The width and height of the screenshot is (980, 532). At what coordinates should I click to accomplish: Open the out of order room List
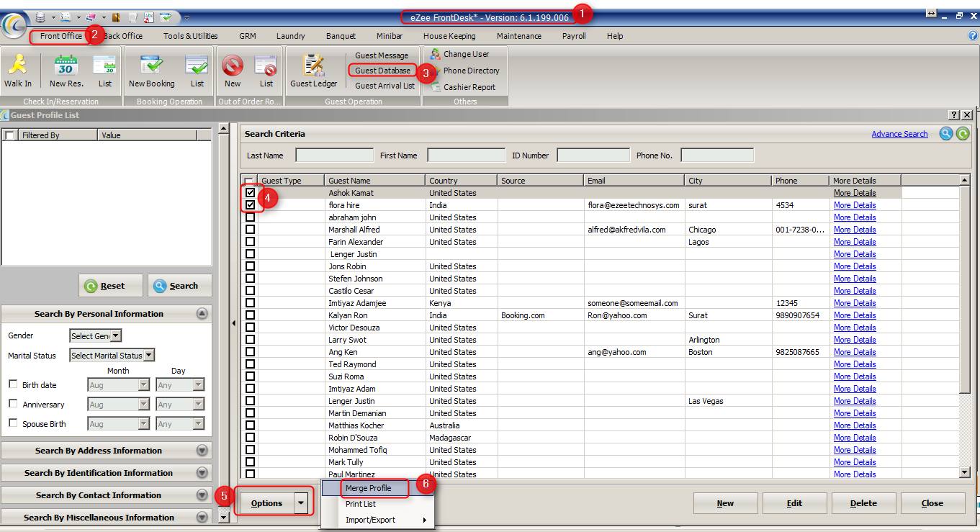(x=266, y=72)
